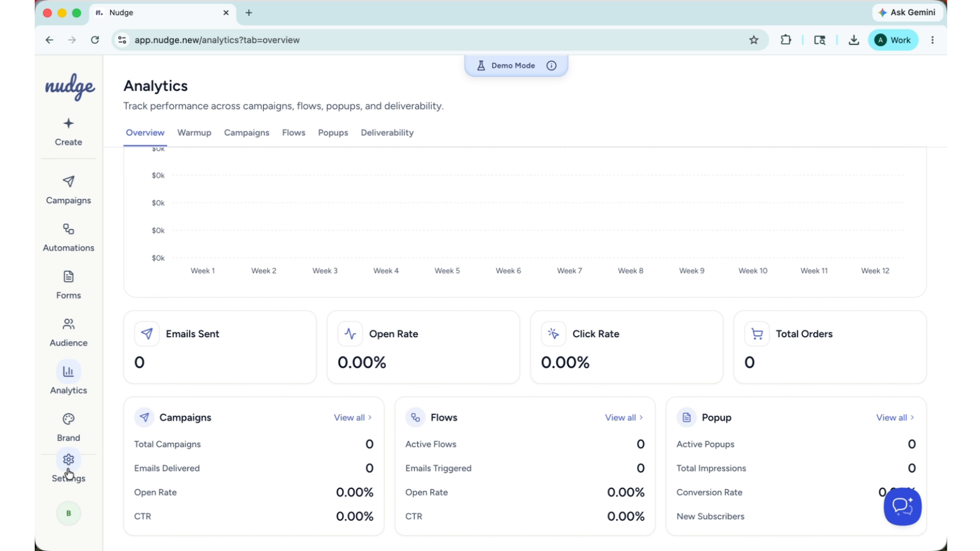
Task: Open the chat support bubble
Action: pyautogui.click(x=902, y=506)
